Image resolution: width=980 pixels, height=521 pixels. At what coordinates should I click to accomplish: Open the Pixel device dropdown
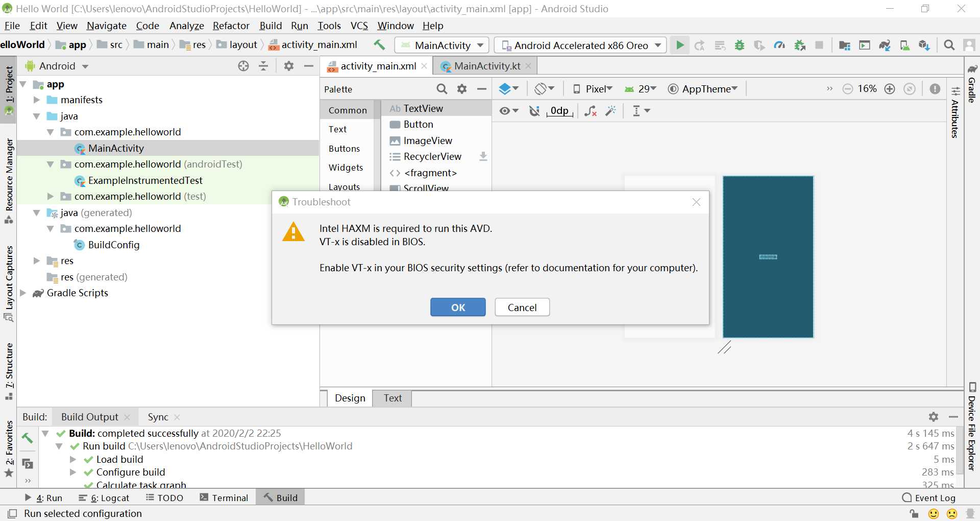tap(592, 89)
